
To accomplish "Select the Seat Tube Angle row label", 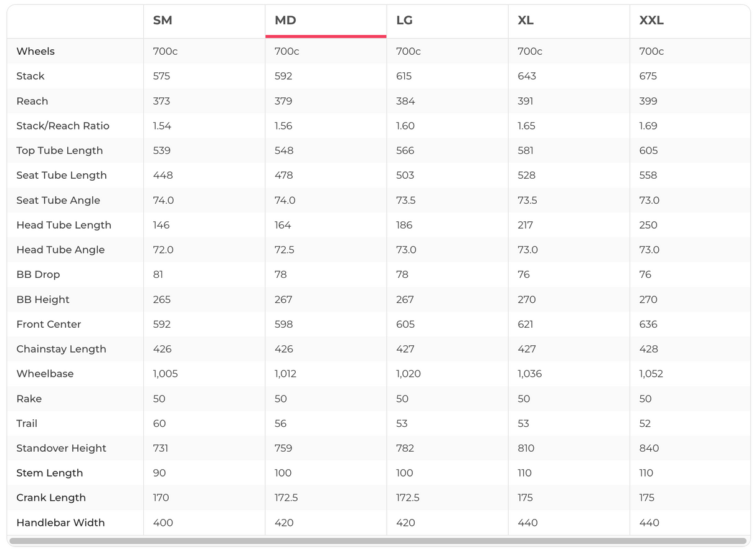I will pos(58,200).
